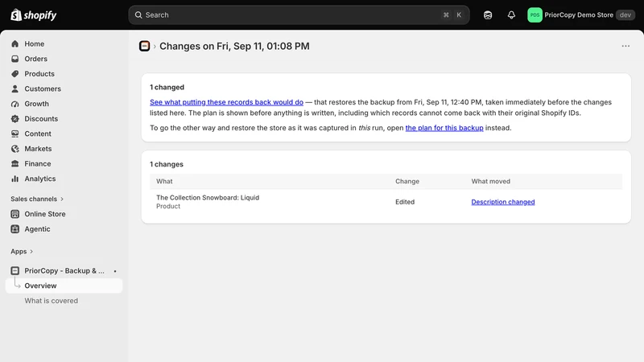Screen dimensions: 644x362
Task: Click the PriorCopy breadcrumb app icon
Action: point(144,46)
